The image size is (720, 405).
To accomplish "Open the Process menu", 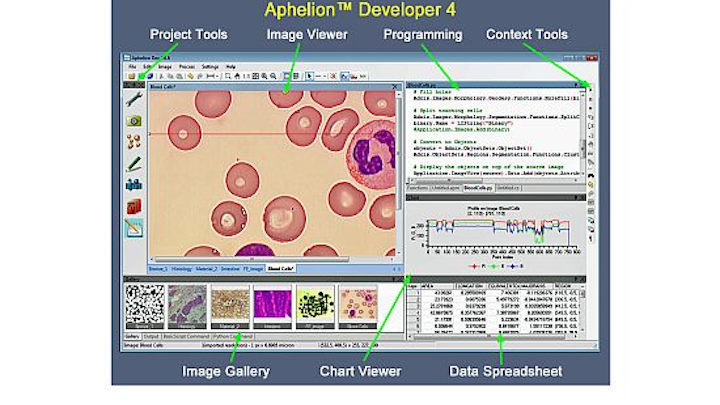I will (x=187, y=67).
